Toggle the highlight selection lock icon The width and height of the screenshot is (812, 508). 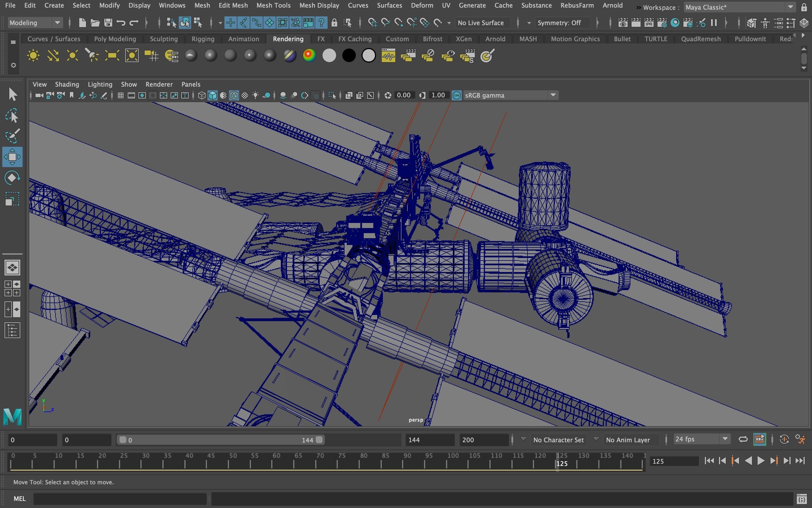click(334, 23)
